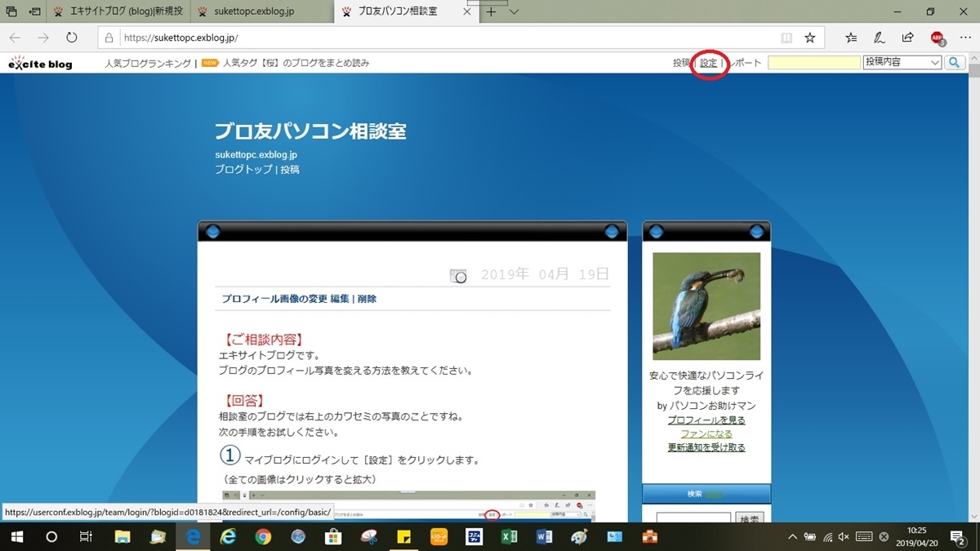Screen dimensions: 980x551
Task: Click the ファンになる link
Action: click(x=706, y=433)
